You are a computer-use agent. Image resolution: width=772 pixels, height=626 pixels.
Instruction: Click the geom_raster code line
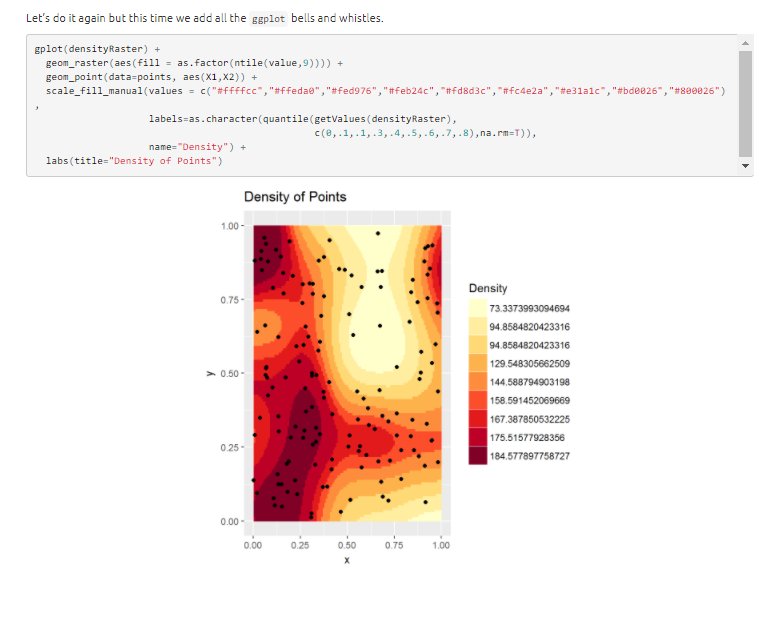(194, 63)
